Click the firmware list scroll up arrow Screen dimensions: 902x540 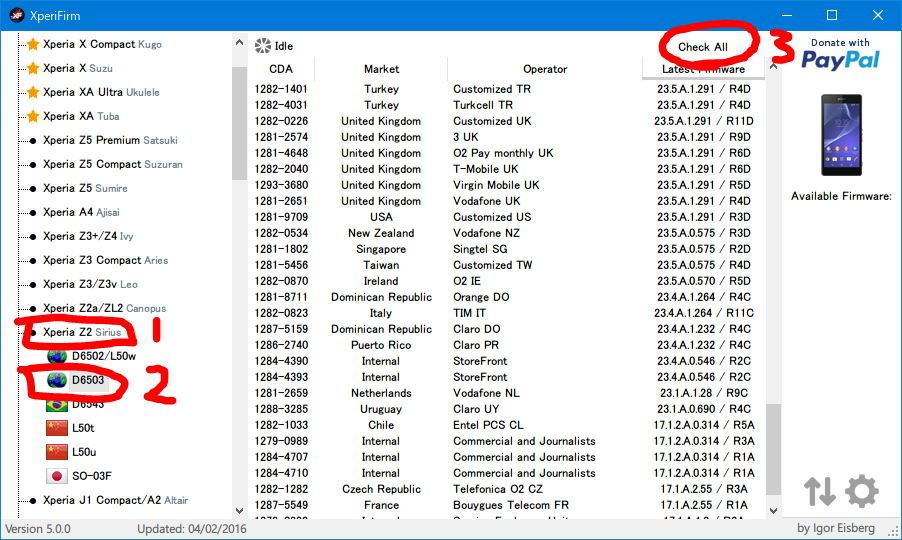[774, 67]
